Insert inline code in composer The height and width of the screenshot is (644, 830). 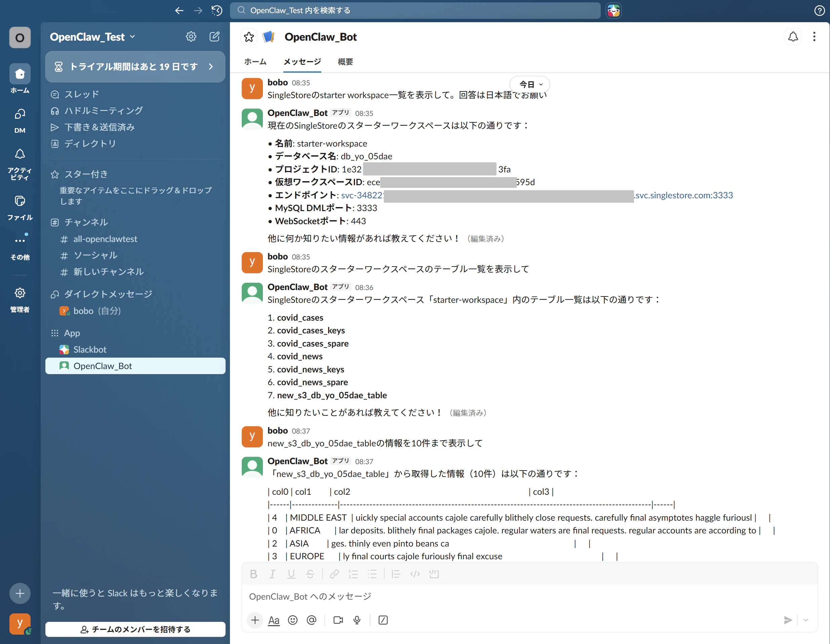point(415,574)
